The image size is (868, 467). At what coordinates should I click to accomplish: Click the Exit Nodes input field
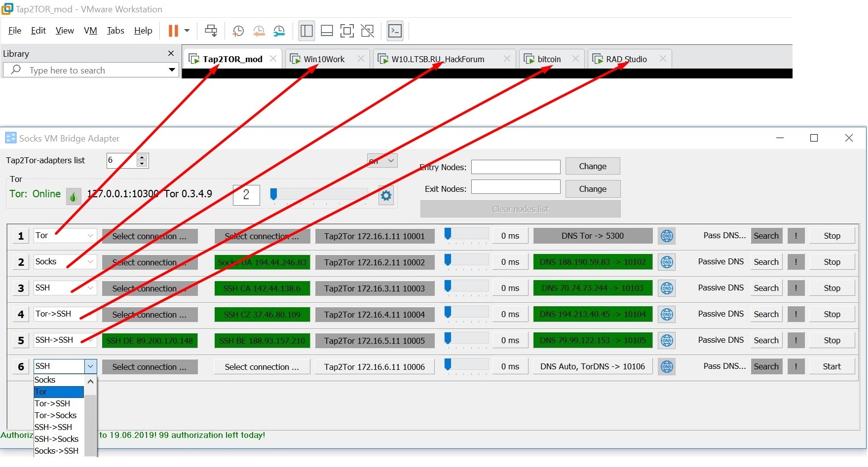[x=515, y=187]
